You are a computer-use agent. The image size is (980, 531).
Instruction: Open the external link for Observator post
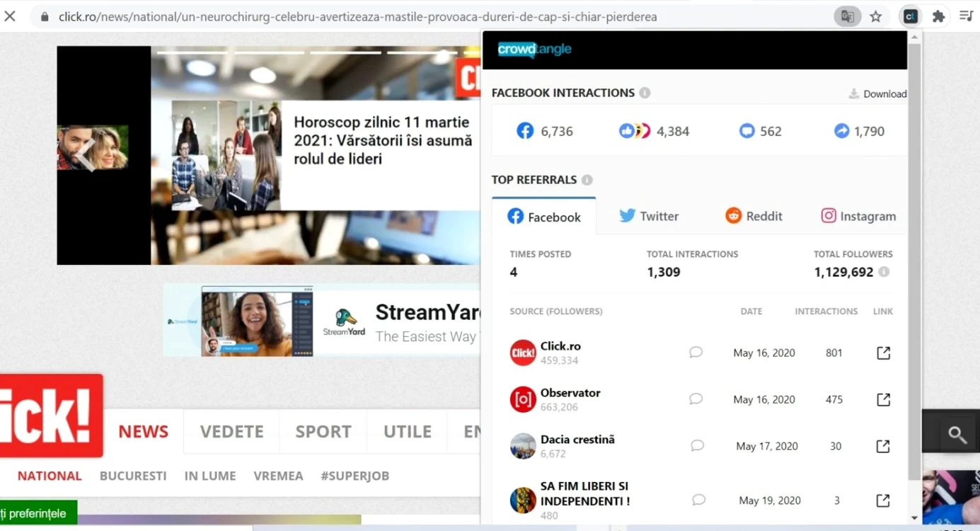tap(883, 399)
